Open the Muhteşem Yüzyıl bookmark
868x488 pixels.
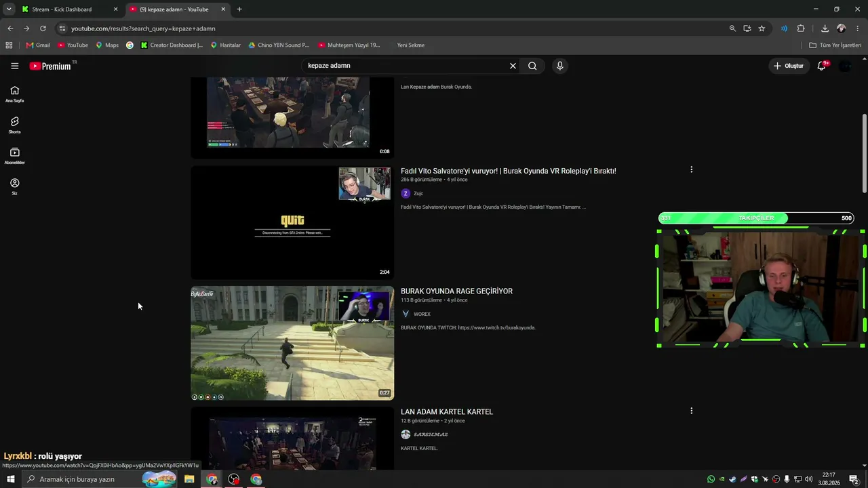click(349, 45)
